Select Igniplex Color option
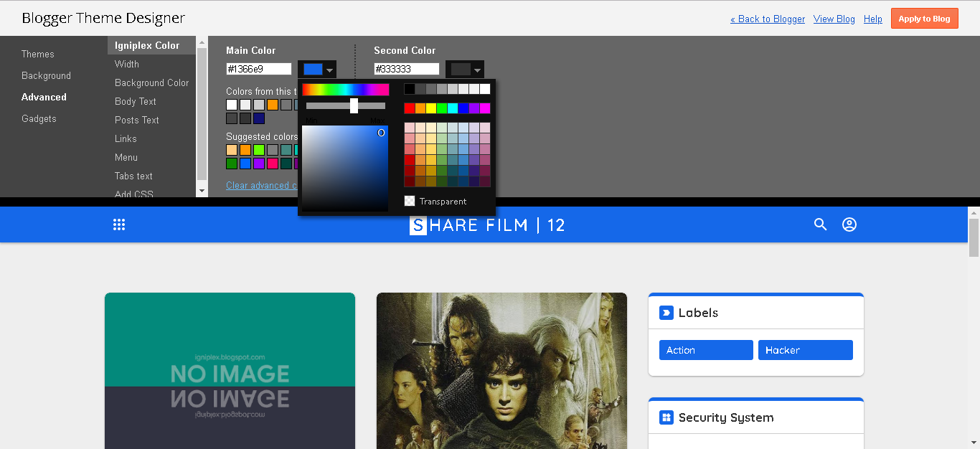 [151, 45]
